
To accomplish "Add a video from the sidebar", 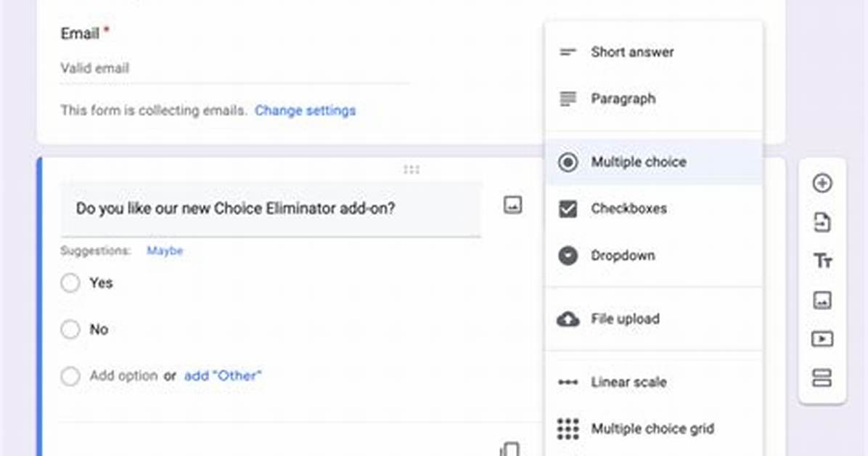I will 822,339.
